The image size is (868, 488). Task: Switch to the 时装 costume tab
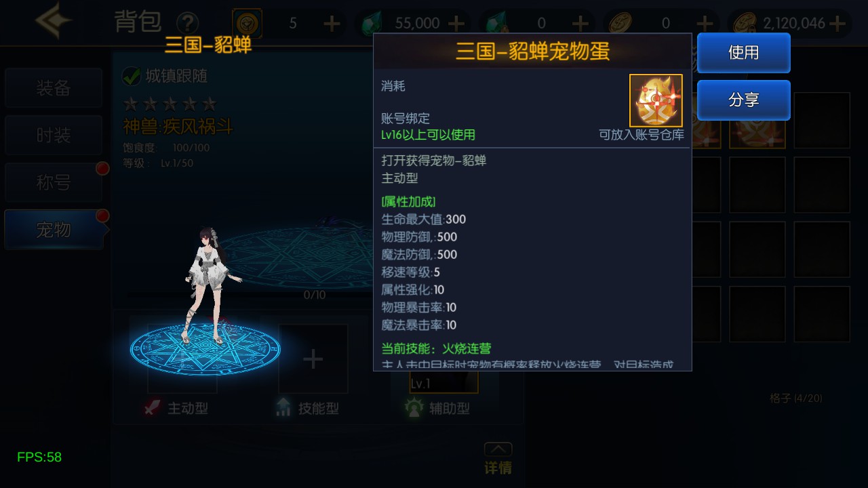pos(54,136)
